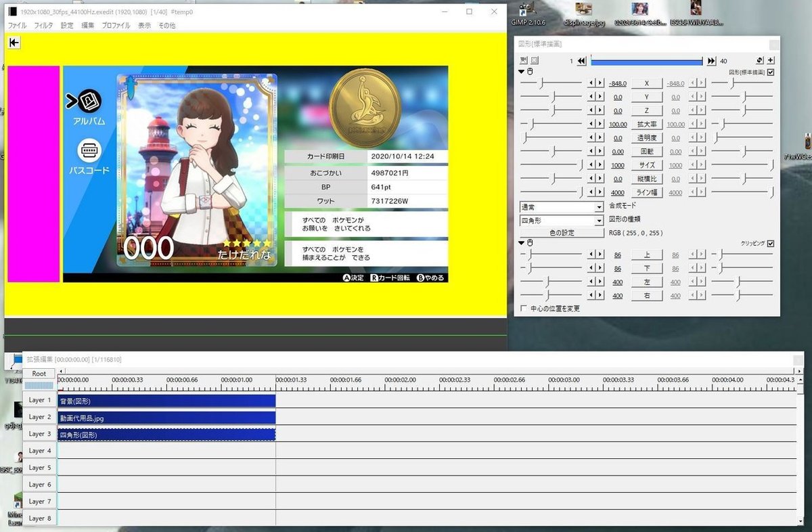Open GIMP 2.10.6 desktop shortcut

point(528,15)
